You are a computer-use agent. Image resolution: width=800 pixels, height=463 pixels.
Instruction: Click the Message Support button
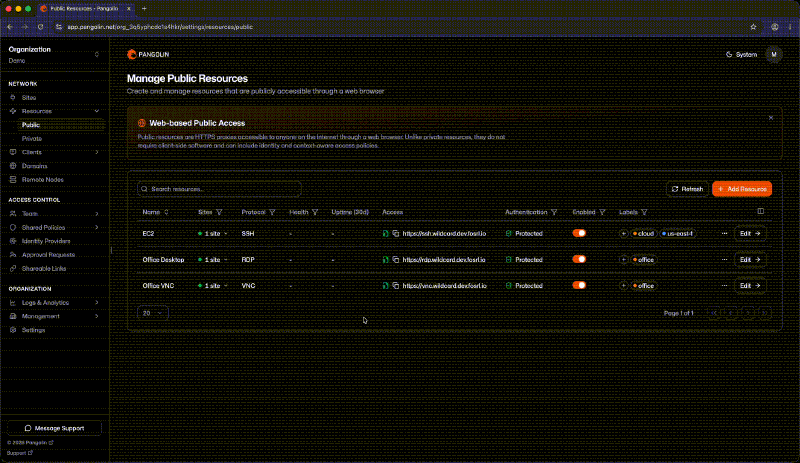[55, 428]
